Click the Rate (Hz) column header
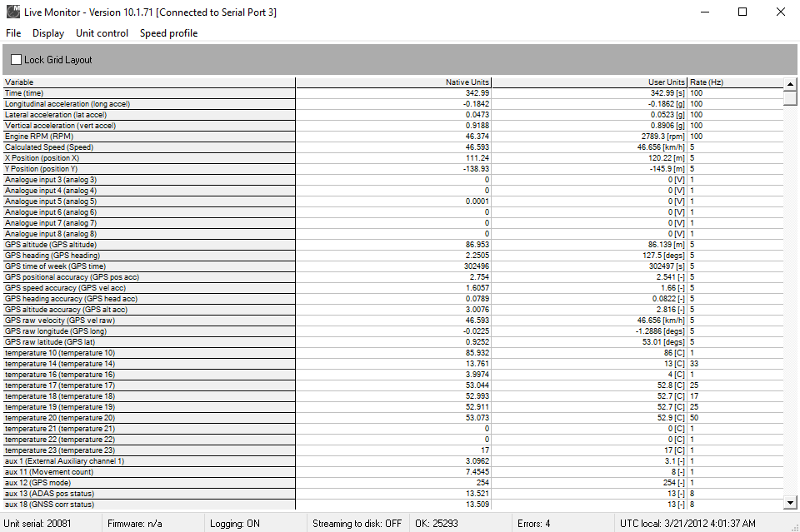 pos(733,82)
